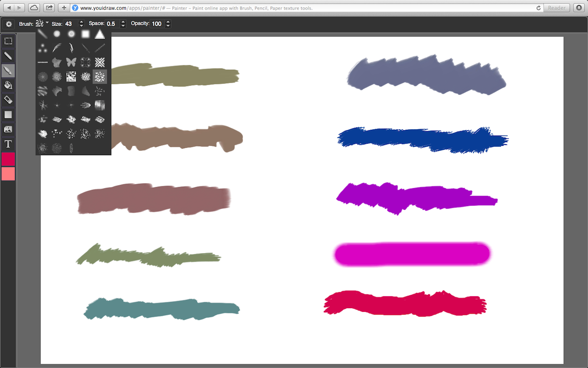Open a new tab with plus button
The height and width of the screenshot is (368, 588).
[64, 8]
